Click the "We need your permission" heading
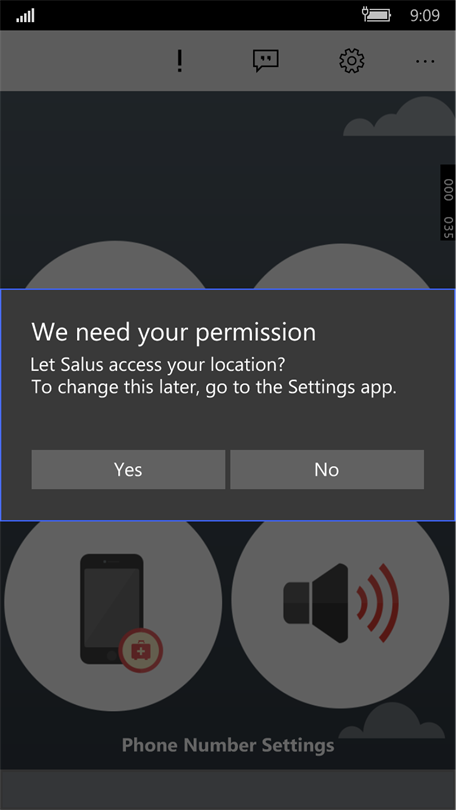Viewport: 456px width, 810px height. coord(174,333)
